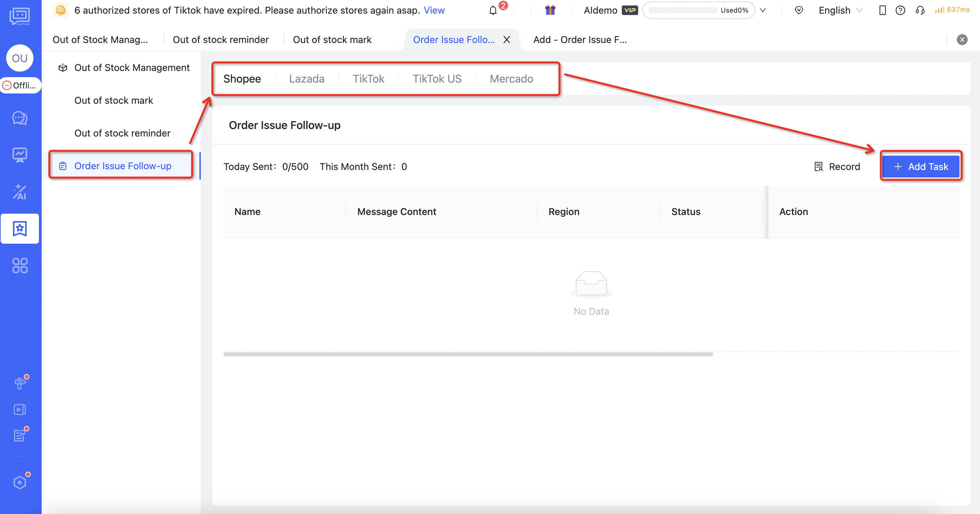Click the customer support headset icon
The image size is (980, 514).
point(920,10)
